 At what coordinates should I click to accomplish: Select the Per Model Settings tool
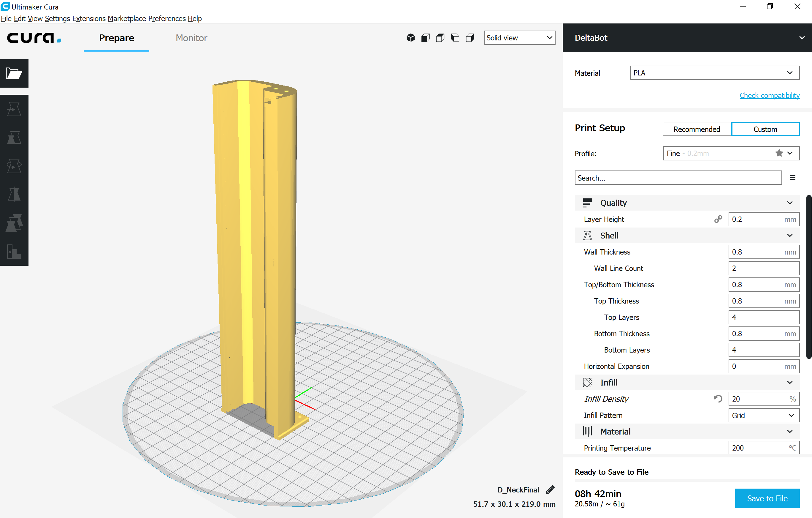click(x=14, y=223)
